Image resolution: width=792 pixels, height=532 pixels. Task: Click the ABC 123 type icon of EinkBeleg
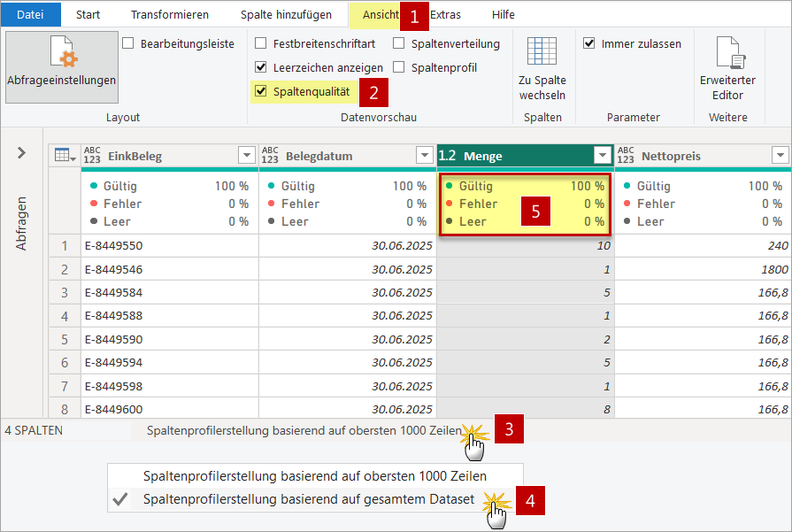tap(92, 156)
